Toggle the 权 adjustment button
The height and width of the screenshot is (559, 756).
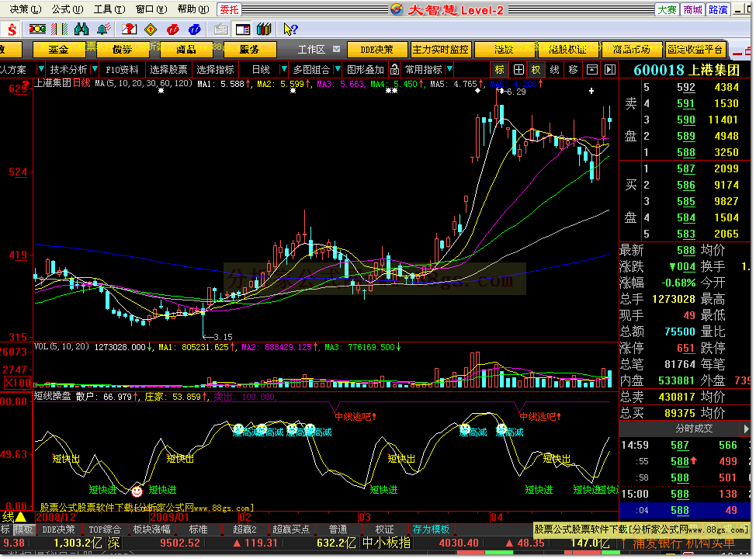(x=536, y=70)
